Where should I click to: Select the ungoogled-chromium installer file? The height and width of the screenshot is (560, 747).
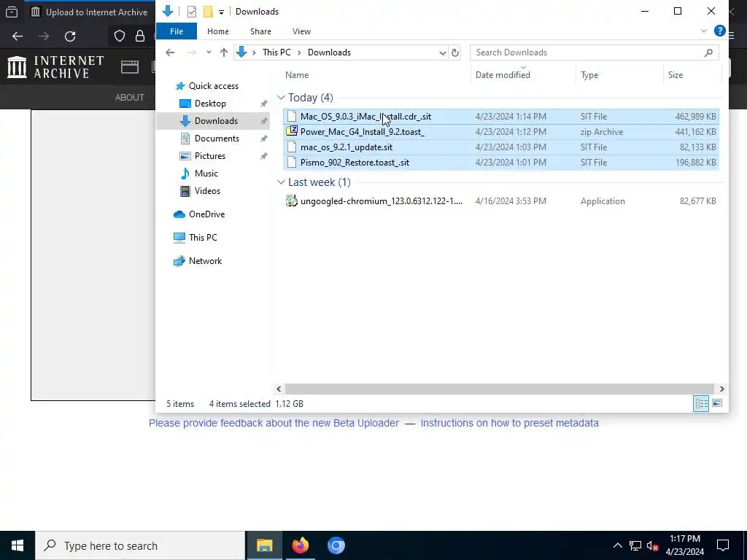tap(500, 201)
